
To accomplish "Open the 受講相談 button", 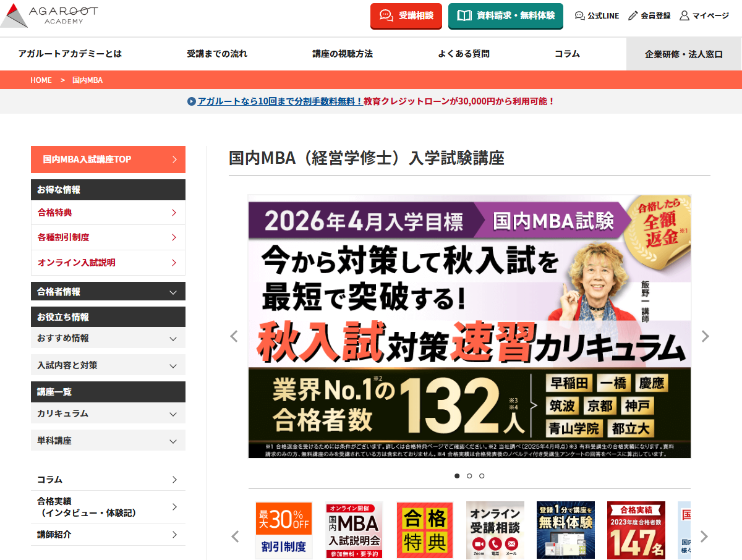I will (406, 15).
